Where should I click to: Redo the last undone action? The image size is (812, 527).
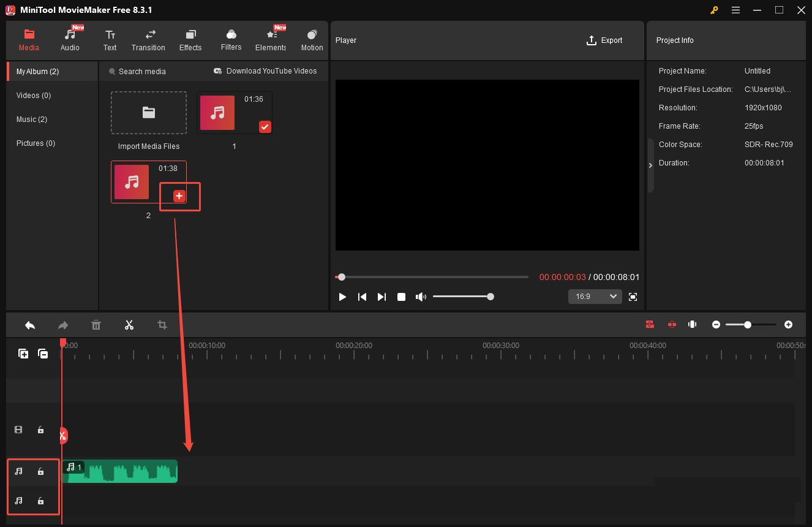coord(62,325)
